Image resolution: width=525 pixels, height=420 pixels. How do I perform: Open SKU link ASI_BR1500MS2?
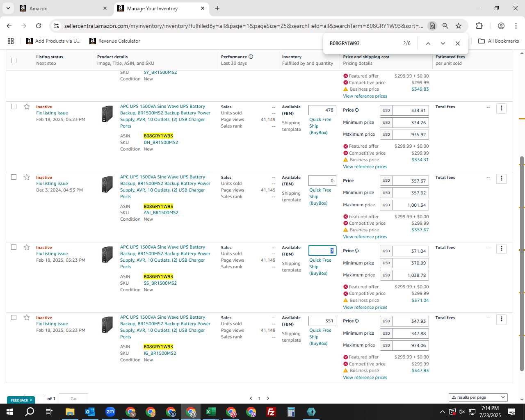click(x=161, y=212)
